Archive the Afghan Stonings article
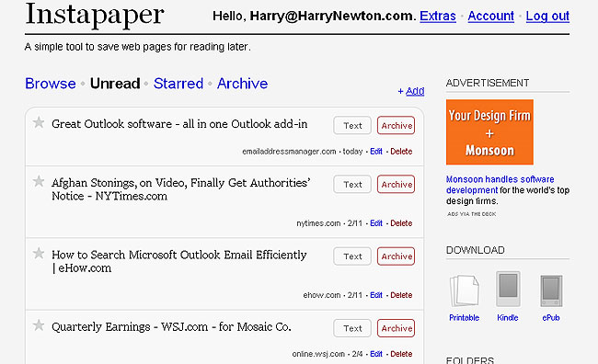The width and height of the screenshot is (598, 364). tap(397, 184)
